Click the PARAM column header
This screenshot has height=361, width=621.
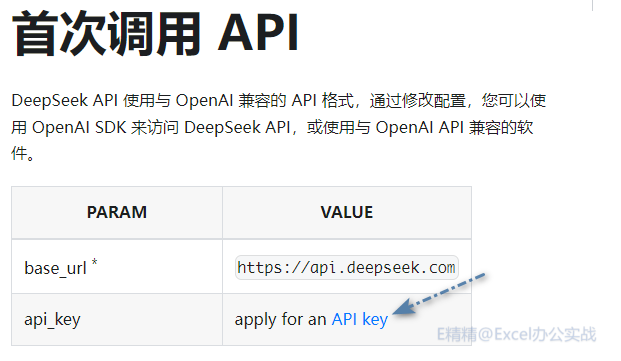click(117, 213)
